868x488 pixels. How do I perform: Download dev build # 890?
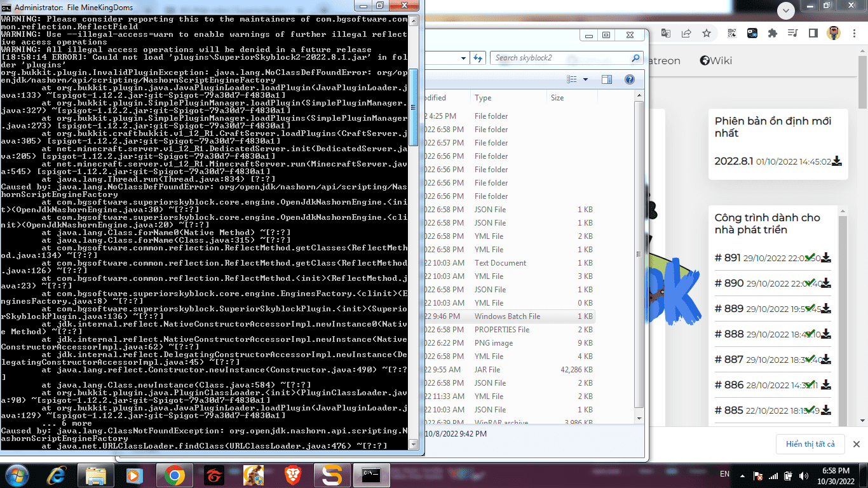(x=826, y=283)
